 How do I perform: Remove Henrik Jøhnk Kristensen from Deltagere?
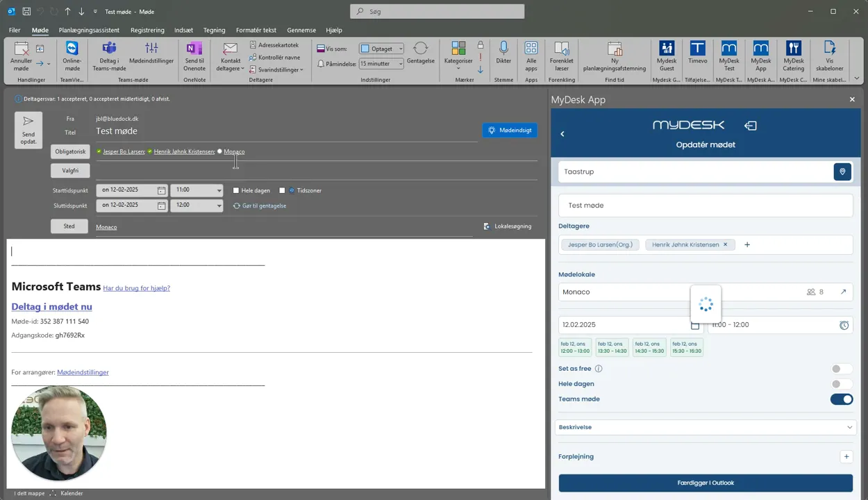pos(725,244)
